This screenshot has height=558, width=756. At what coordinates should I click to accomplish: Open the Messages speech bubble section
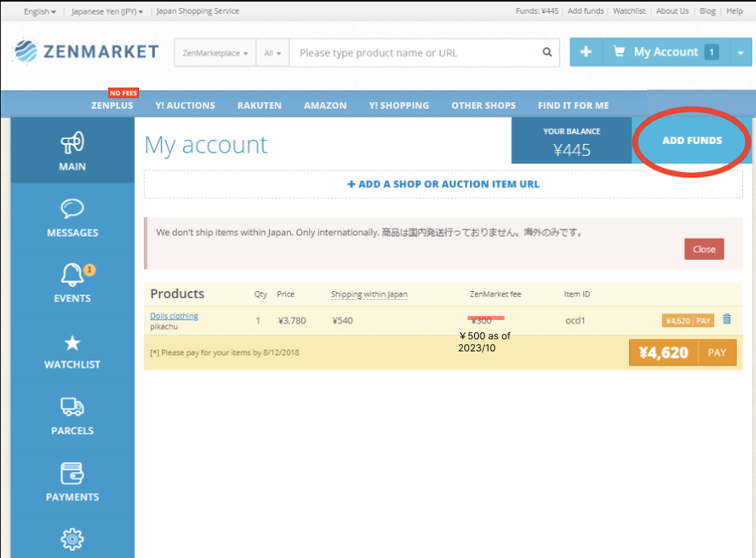72,217
